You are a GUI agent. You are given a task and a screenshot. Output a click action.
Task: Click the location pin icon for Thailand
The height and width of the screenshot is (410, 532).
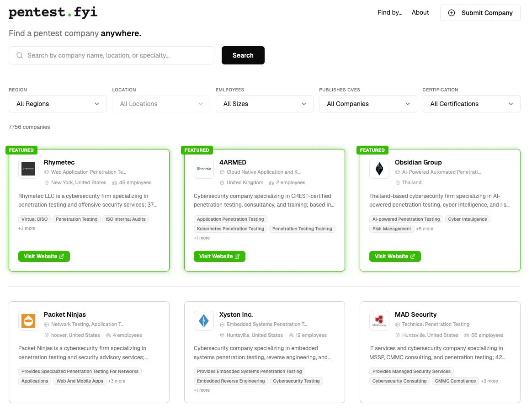click(x=398, y=183)
